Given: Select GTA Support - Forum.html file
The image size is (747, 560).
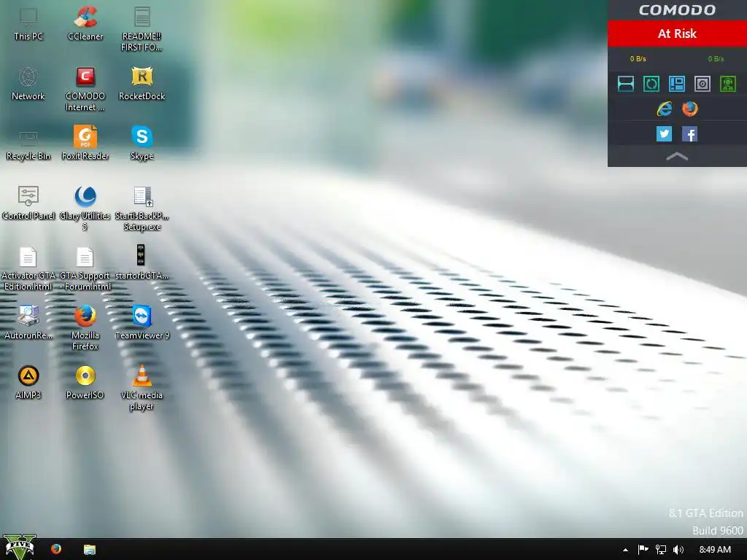Looking at the screenshot, I should click(x=85, y=268).
